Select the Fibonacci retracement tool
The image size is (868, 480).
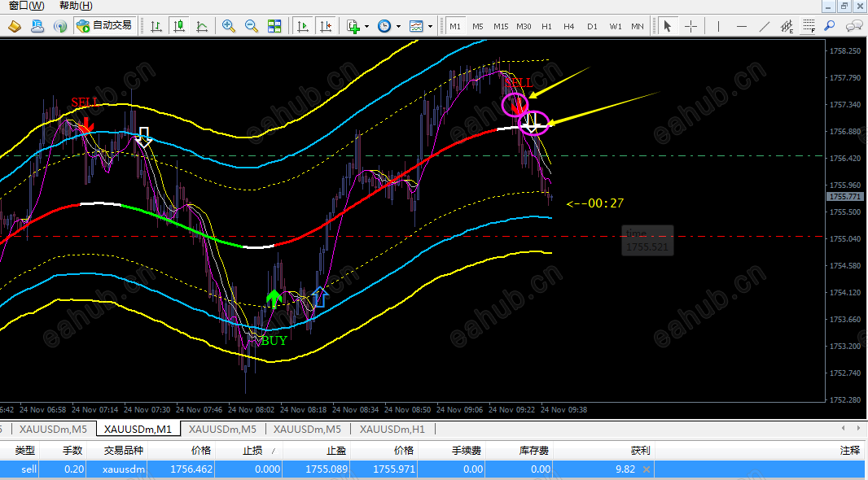click(809, 26)
